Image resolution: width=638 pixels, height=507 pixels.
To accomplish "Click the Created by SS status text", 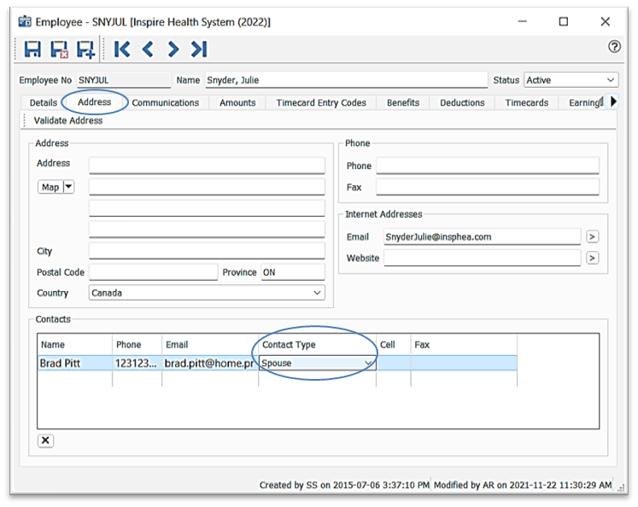I will coord(344,485).
